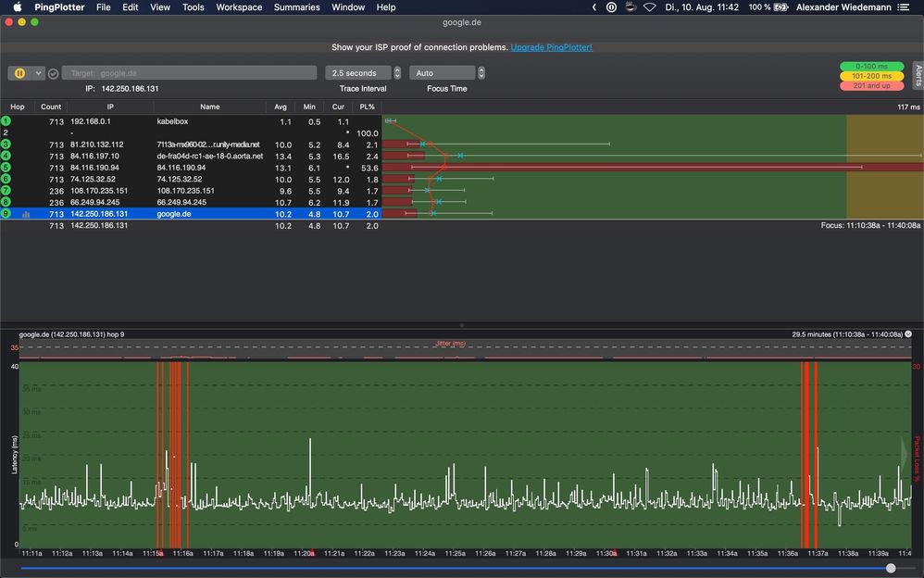Open the Edit menu

(131, 7)
